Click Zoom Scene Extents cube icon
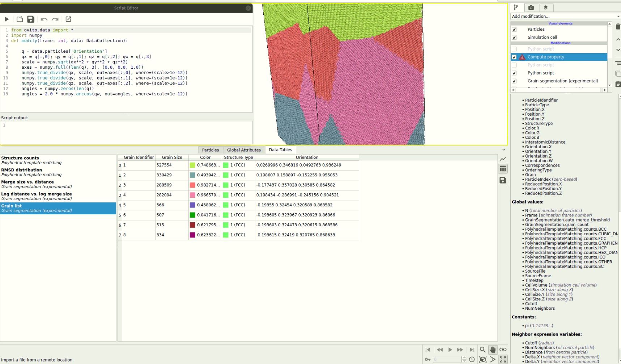 (x=483, y=359)
